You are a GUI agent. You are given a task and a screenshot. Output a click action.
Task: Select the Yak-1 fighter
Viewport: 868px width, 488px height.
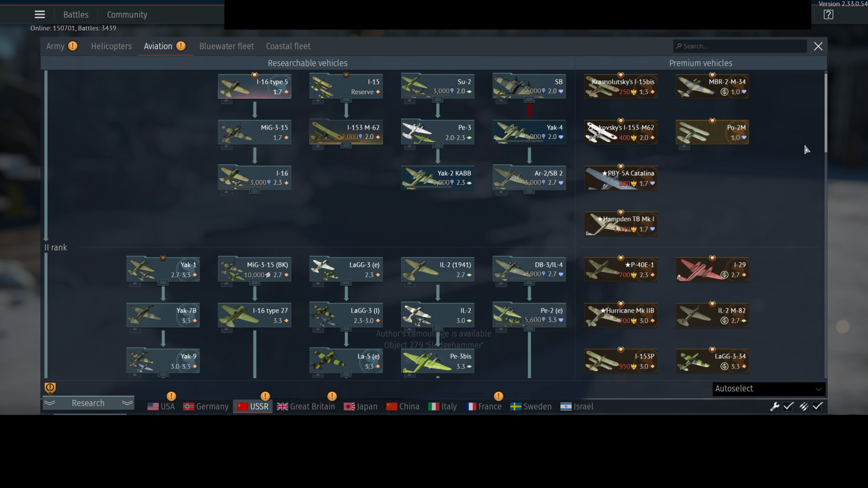click(x=163, y=270)
